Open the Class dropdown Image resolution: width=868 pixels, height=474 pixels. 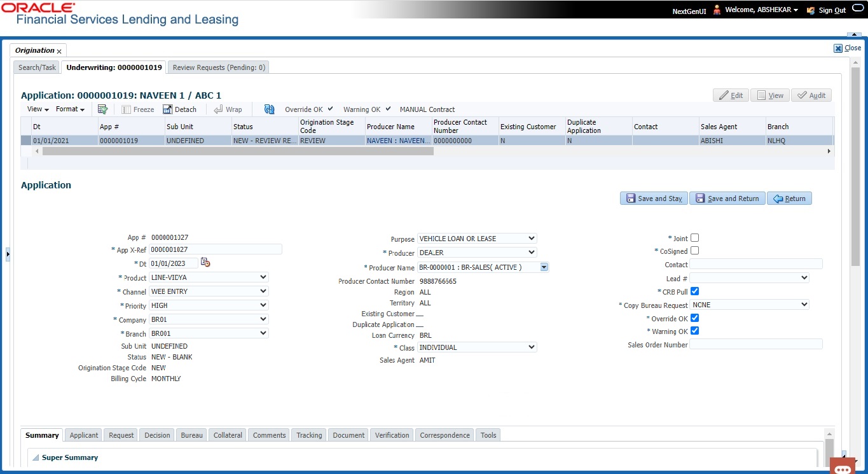(x=477, y=347)
